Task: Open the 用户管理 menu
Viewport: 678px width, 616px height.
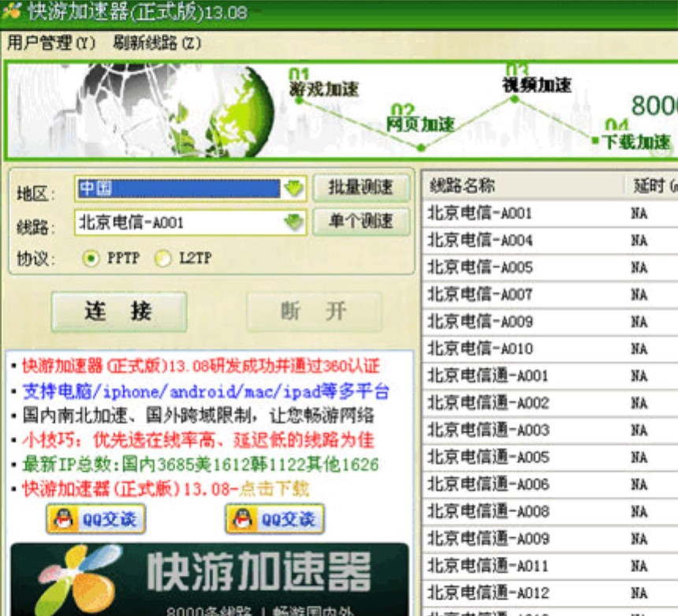Action: 51,43
